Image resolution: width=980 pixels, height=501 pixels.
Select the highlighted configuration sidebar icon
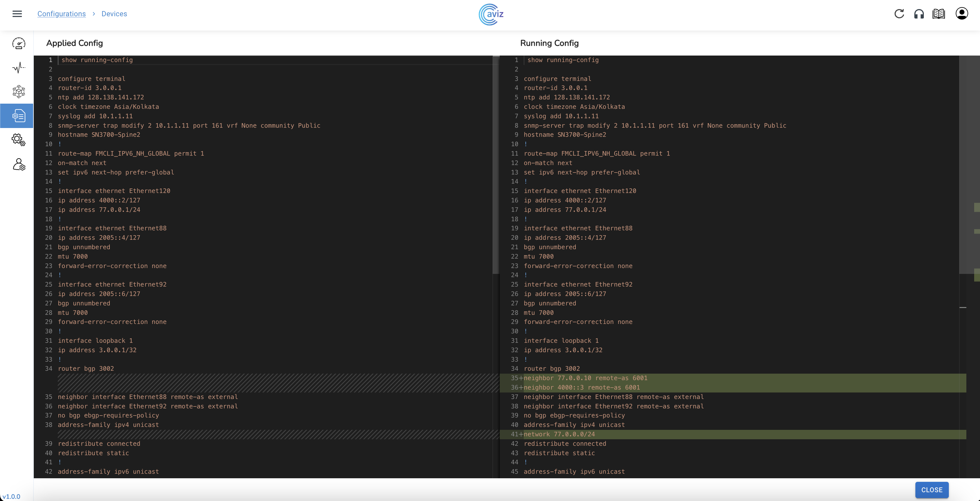(19, 116)
